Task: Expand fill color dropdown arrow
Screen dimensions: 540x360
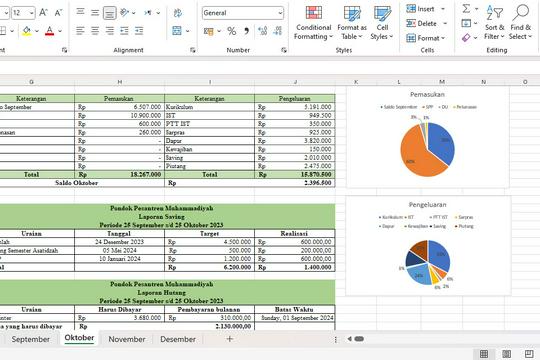Action: coord(37,31)
